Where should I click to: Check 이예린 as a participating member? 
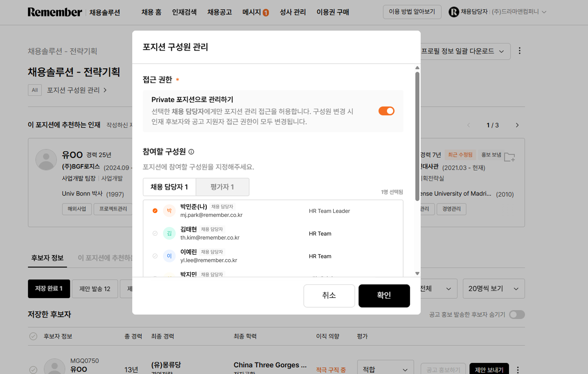(x=155, y=256)
